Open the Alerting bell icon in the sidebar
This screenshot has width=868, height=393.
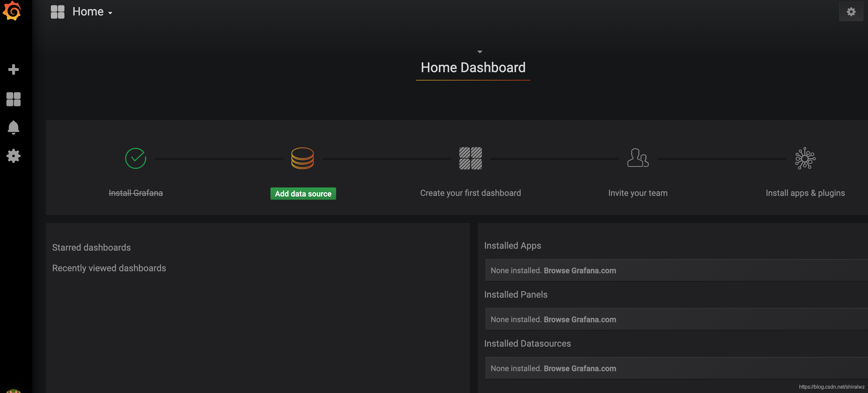point(14,128)
